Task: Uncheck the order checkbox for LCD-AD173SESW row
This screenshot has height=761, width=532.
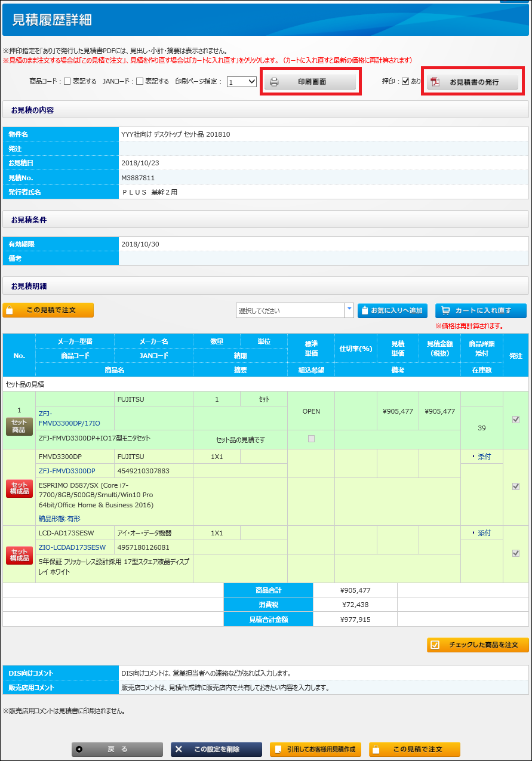Action: tap(516, 553)
